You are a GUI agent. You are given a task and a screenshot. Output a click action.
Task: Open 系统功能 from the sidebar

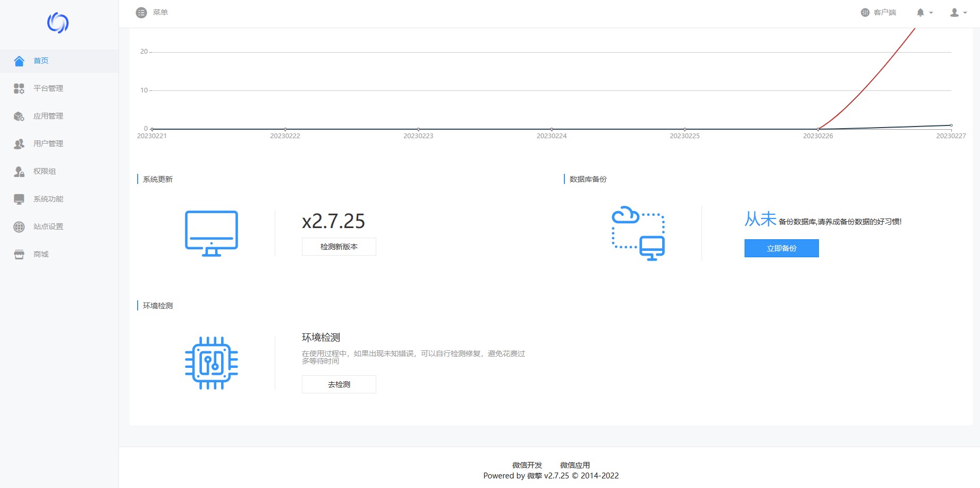(x=48, y=199)
